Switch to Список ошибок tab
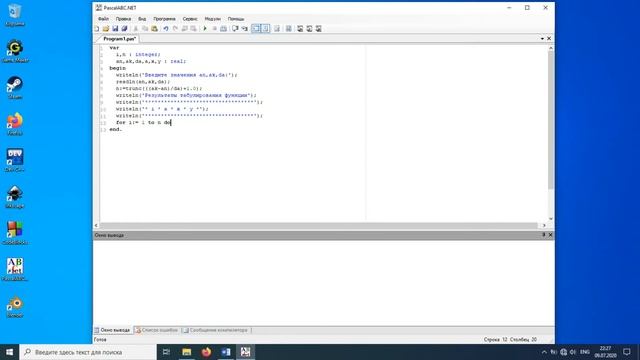Screen dimensions: 640x360 click(157, 330)
